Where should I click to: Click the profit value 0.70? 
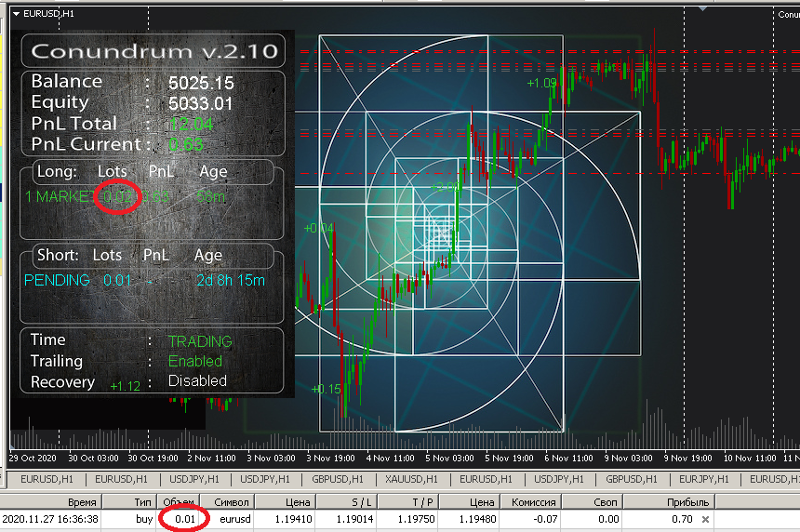(x=682, y=519)
